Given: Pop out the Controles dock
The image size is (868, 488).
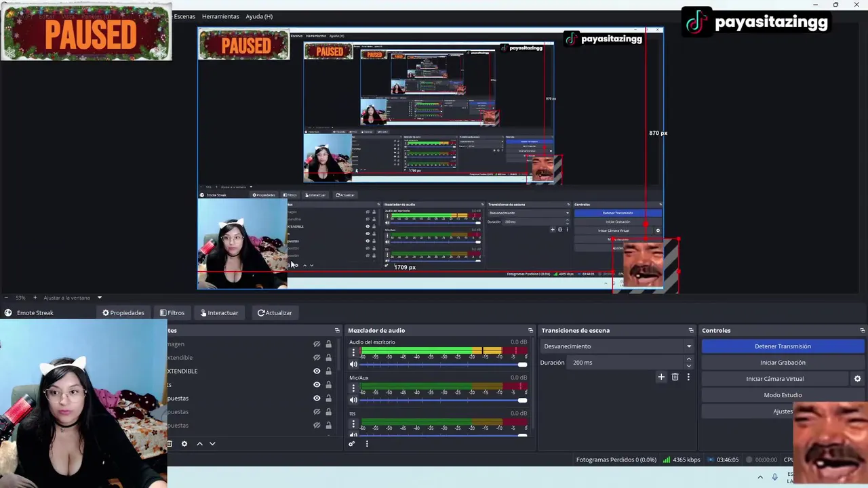Looking at the screenshot, I should point(862,330).
